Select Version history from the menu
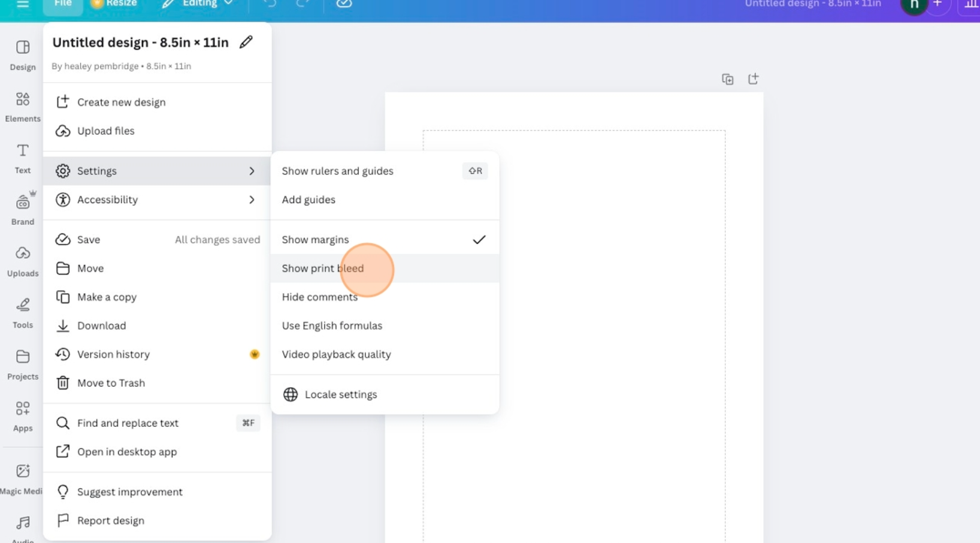The image size is (980, 543). (x=114, y=354)
